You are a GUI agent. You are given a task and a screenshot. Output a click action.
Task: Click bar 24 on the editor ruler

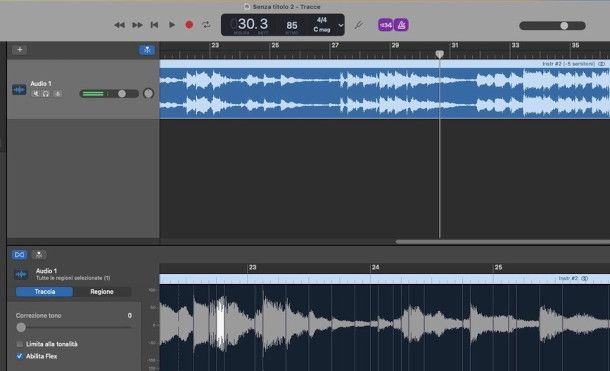[x=375, y=268]
